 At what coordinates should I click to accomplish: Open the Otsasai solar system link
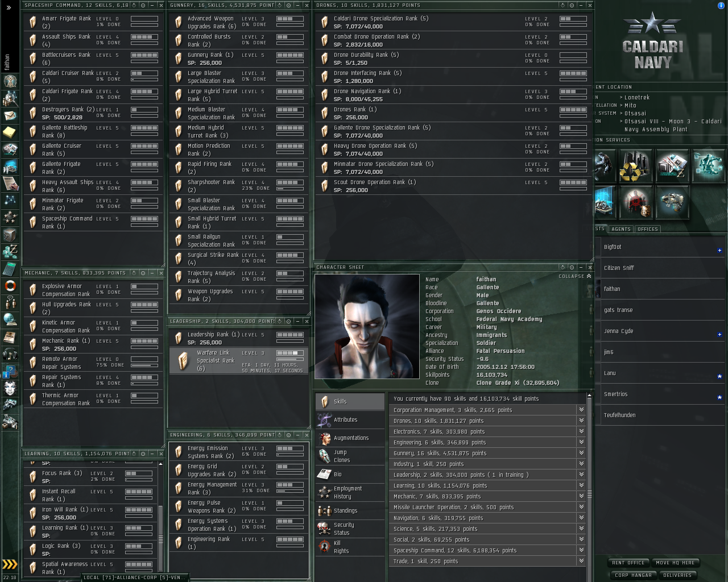click(x=635, y=113)
